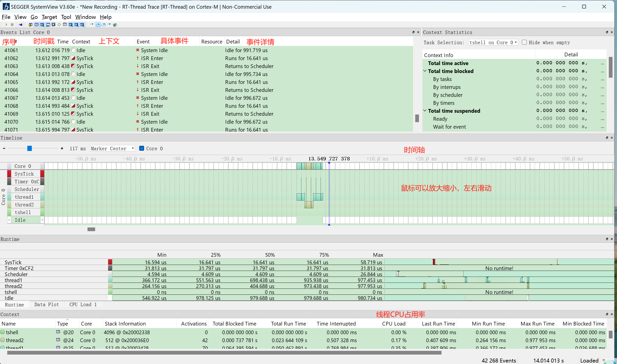
Task: Click the open-book toolbar icon
Action: pos(53,25)
